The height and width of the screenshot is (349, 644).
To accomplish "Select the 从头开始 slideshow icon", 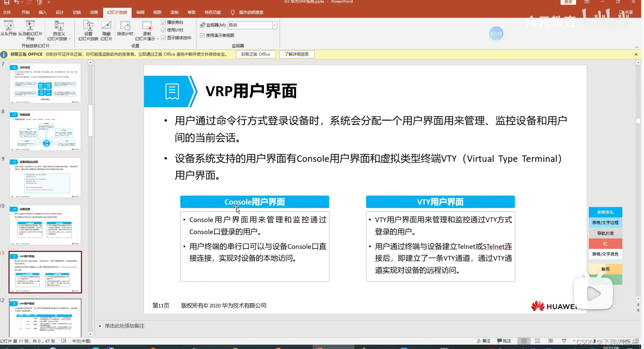I will [x=9, y=29].
